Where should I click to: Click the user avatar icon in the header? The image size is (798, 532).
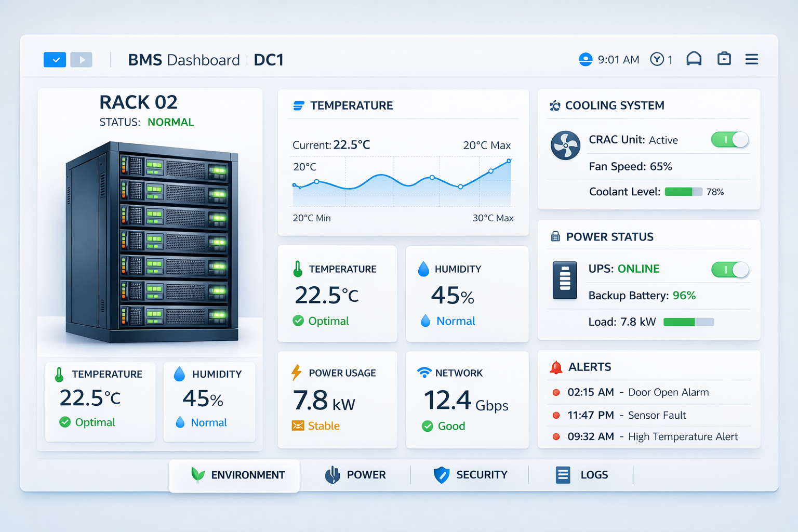[585, 59]
